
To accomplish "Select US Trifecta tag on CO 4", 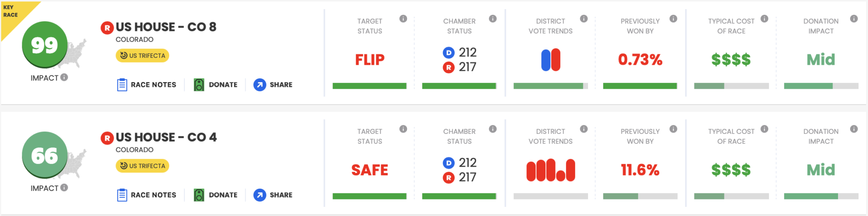I will 142,166.
